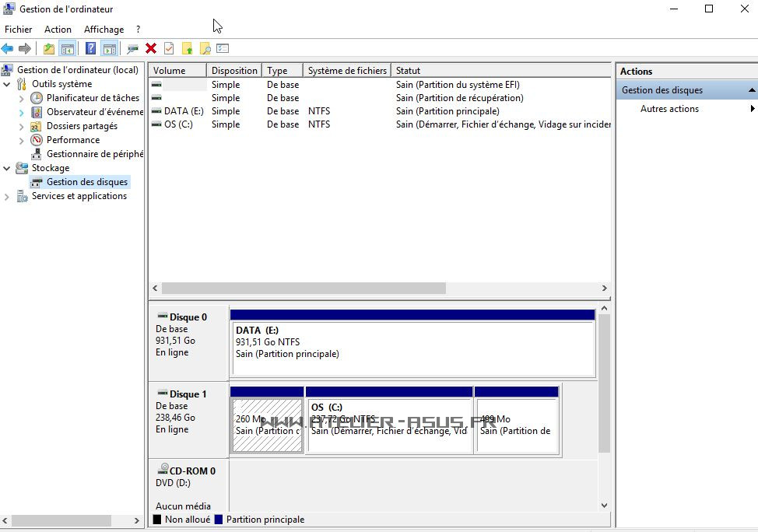Expand the Planificateur de tâches node
This screenshot has width=758, height=532.
[21, 99]
